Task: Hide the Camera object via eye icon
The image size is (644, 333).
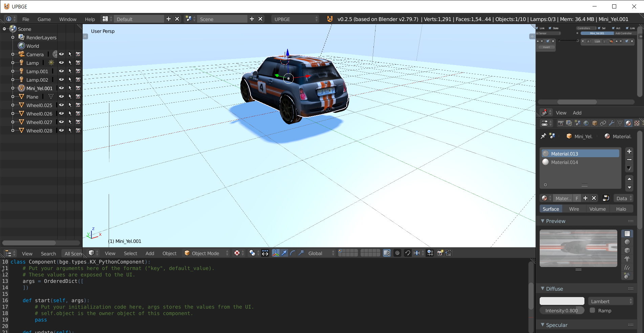Action: click(61, 54)
